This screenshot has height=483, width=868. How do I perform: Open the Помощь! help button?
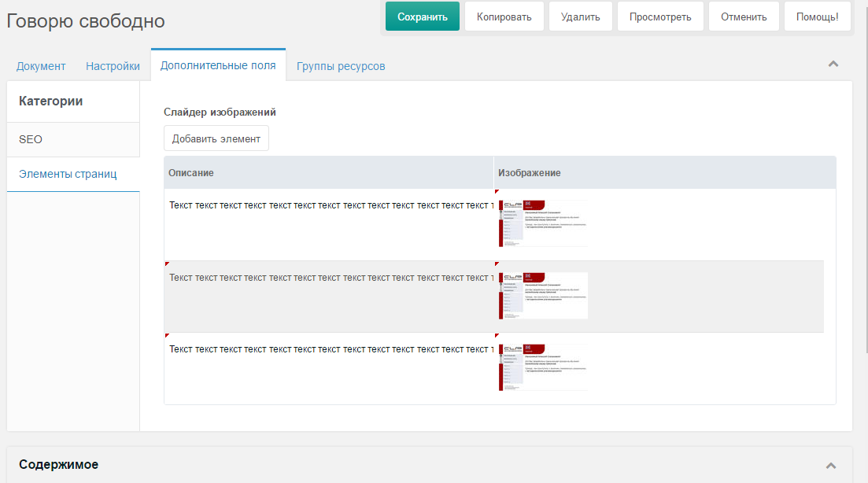(x=817, y=17)
